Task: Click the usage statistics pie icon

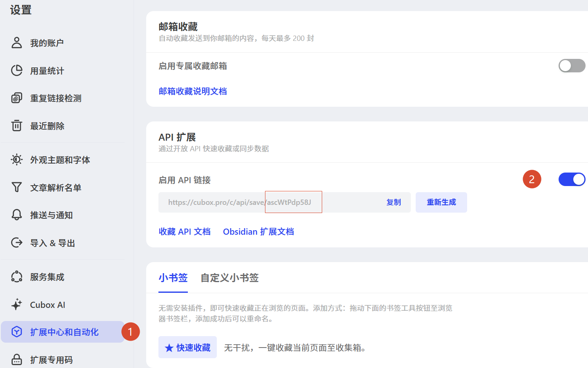Action: coord(17,70)
